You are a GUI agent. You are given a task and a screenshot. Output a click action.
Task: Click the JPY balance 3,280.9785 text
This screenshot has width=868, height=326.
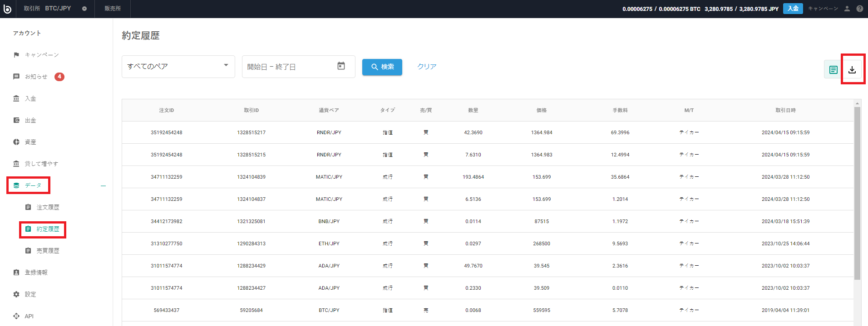click(x=741, y=9)
